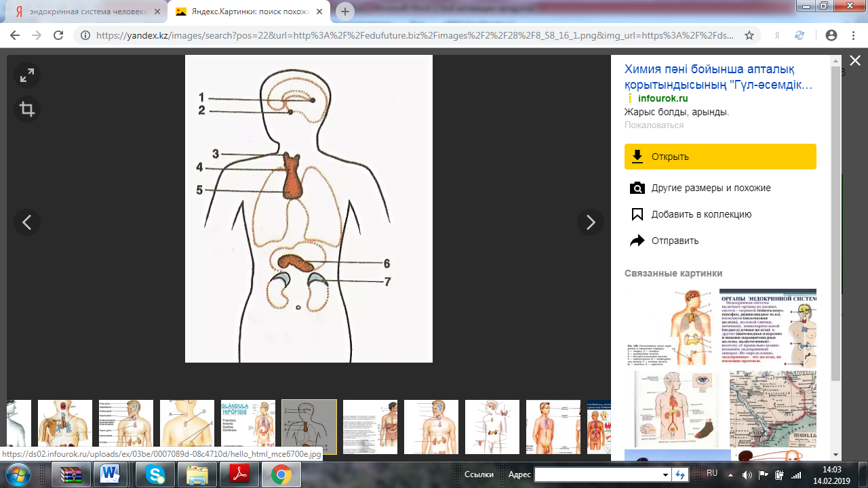This screenshot has width=868, height=488.
Task: Check the power status tray icon
Action: tap(779, 474)
